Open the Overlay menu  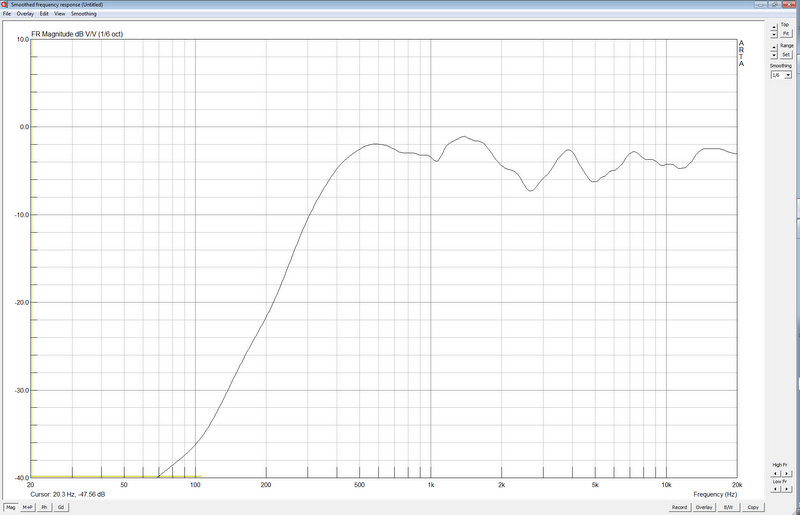[25, 14]
